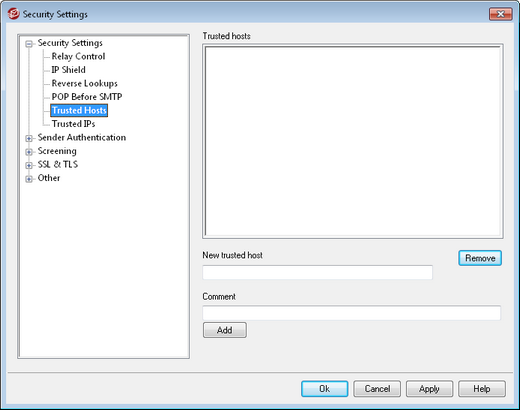Click the Remove button
The image size is (520, 410).
click(x=480, y=258)
